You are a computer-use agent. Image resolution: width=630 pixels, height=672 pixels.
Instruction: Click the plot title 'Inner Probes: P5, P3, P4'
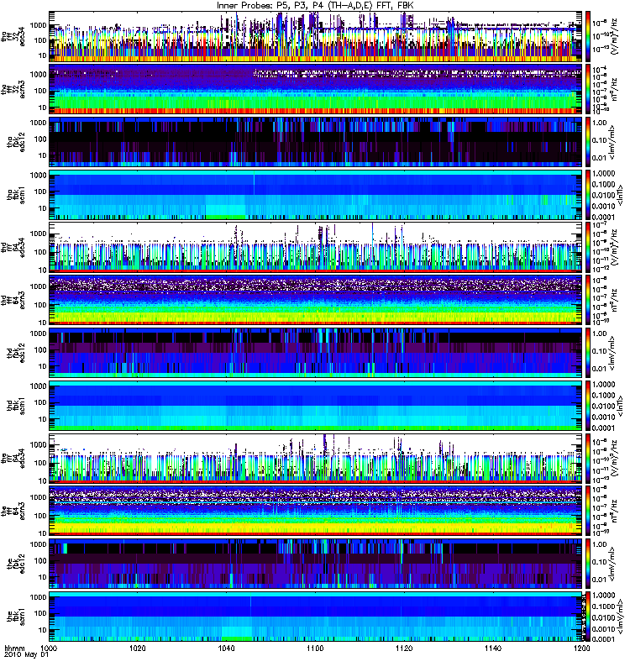click(270, 5)
